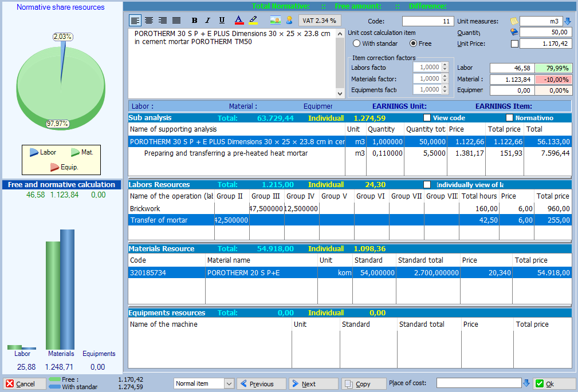Click blue arrow beside Place of cost
Image resolution: width=578 pixels, height=392 pixels.
click(x=526, y=383)
